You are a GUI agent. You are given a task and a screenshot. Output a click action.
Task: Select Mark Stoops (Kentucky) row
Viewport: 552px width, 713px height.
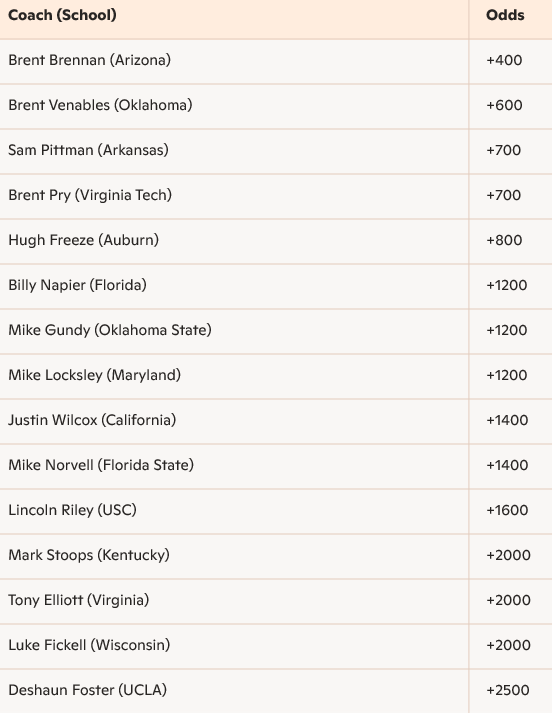point(276,556)
